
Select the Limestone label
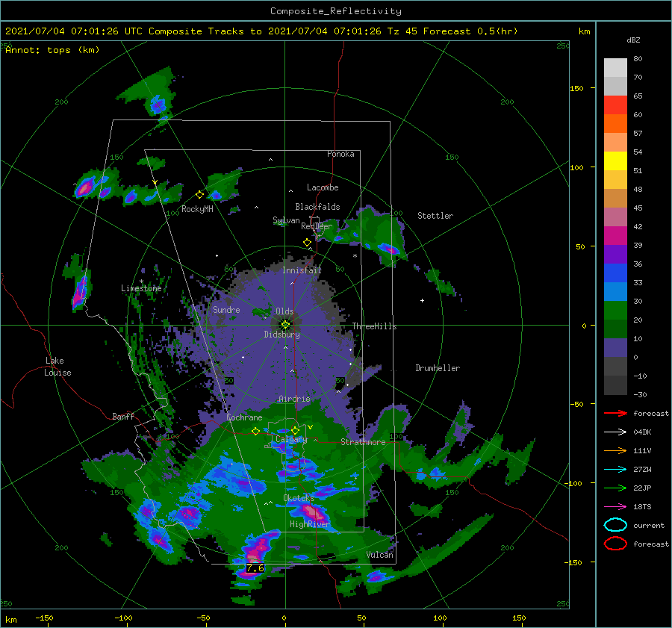141,288
